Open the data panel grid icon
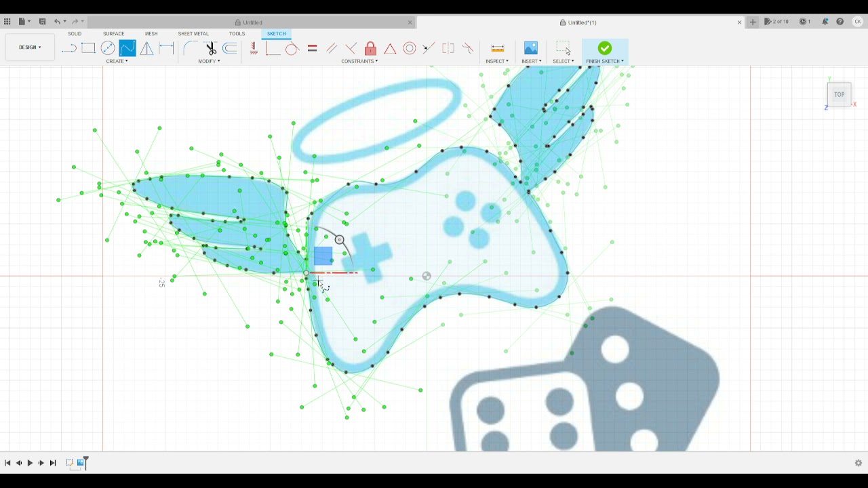 (x=7, y=22)
